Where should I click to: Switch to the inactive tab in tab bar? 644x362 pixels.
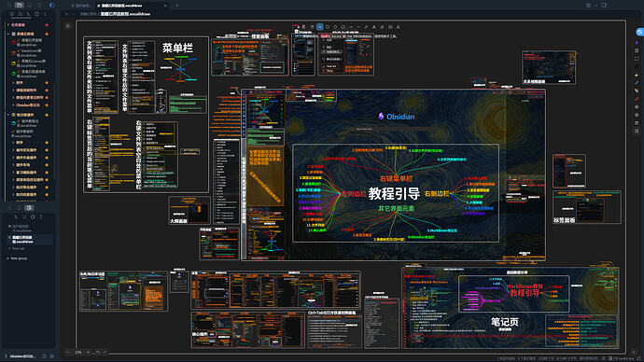tap(81, 6)
